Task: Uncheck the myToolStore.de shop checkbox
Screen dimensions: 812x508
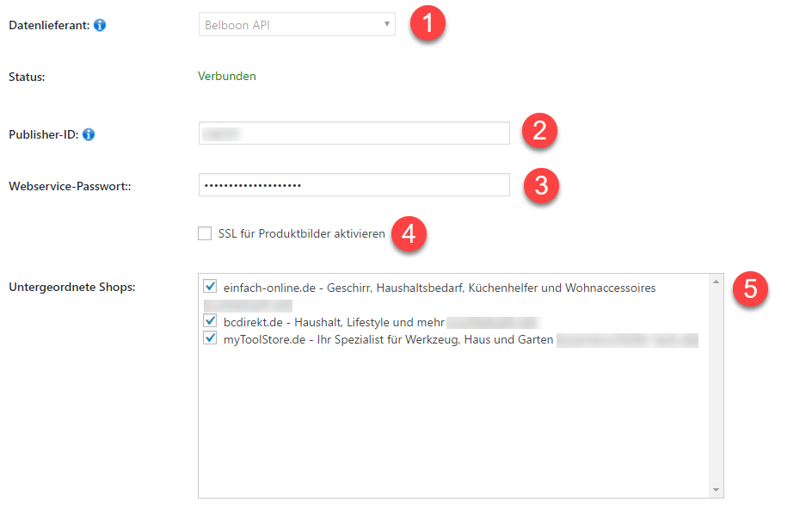Action: point(210,338)
